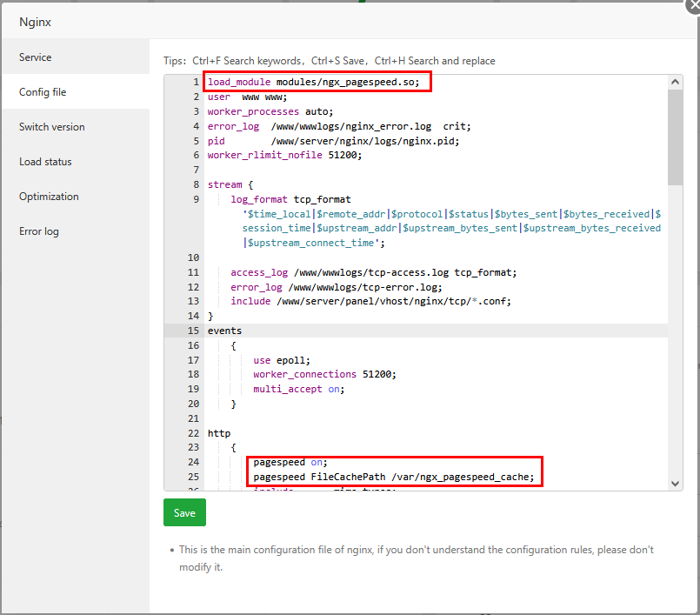
Task: Open the Service tab
Action: (36, 57)
